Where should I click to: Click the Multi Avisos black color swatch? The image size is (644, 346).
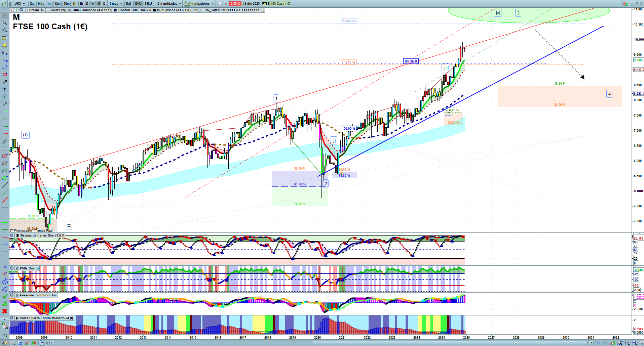coord(154,10)
